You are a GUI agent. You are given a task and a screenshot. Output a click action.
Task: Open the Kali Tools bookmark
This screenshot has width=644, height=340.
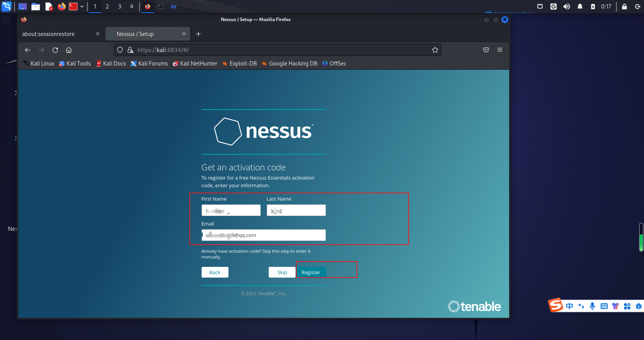coord(75,64)
